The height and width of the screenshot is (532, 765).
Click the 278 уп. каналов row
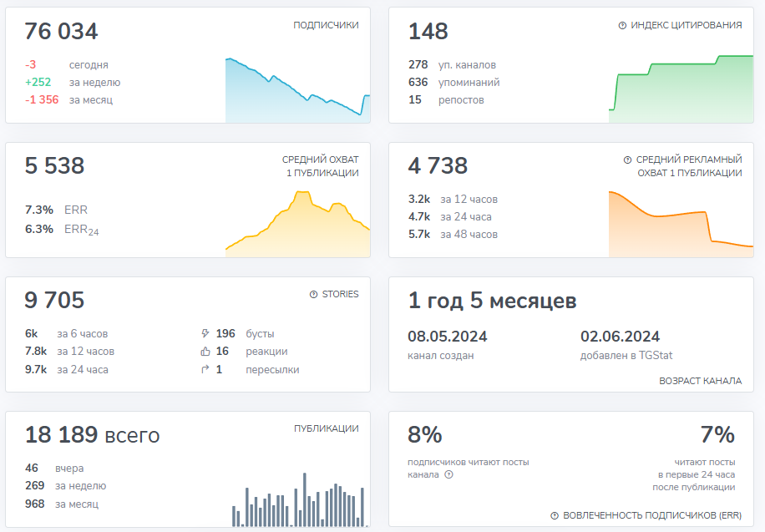pyautogui.click(x=453, y=65)
